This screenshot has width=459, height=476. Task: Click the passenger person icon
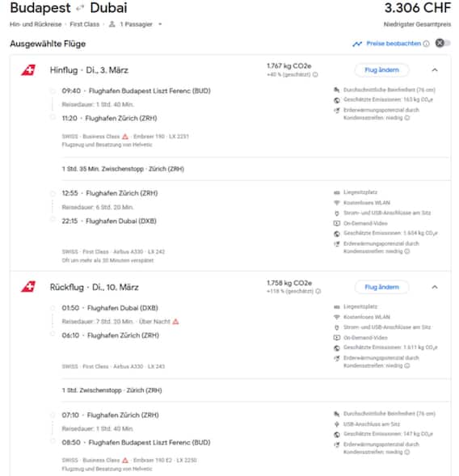112,24
